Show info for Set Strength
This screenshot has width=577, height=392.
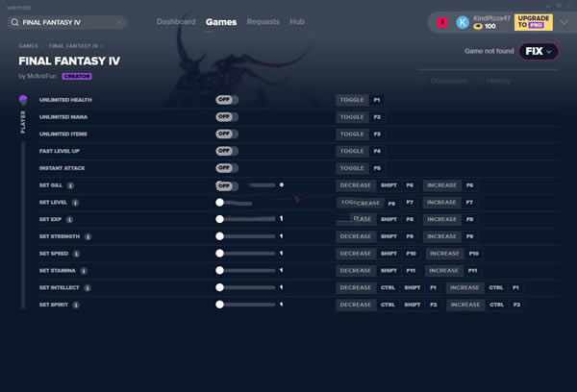pyautogui.click(x=88, y=236)
